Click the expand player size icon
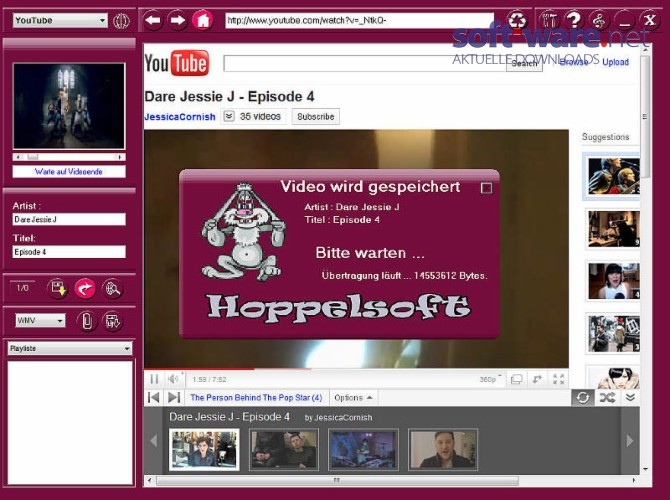Screen dimensions: 670x500 (x=537, y=379)
